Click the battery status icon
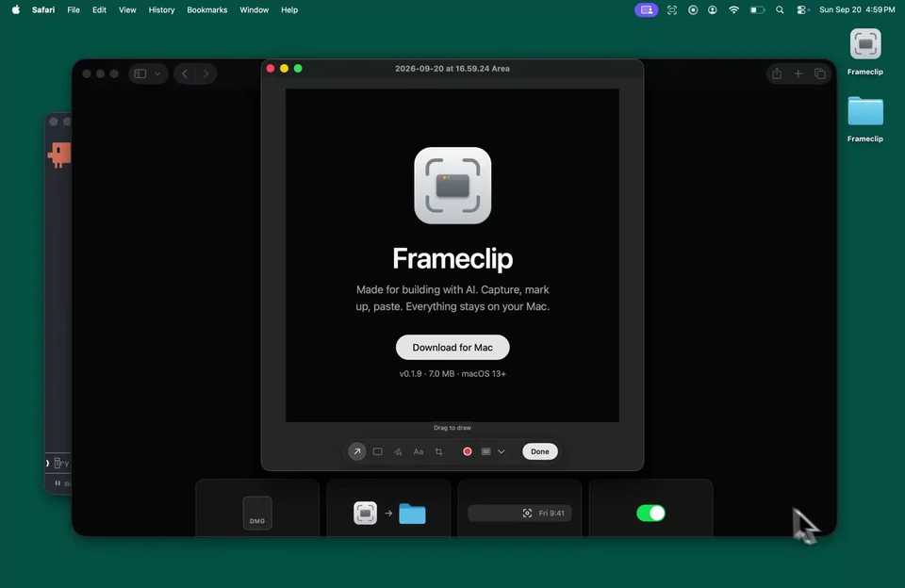This screenshot has width=905, height=588. coord(757,9)
